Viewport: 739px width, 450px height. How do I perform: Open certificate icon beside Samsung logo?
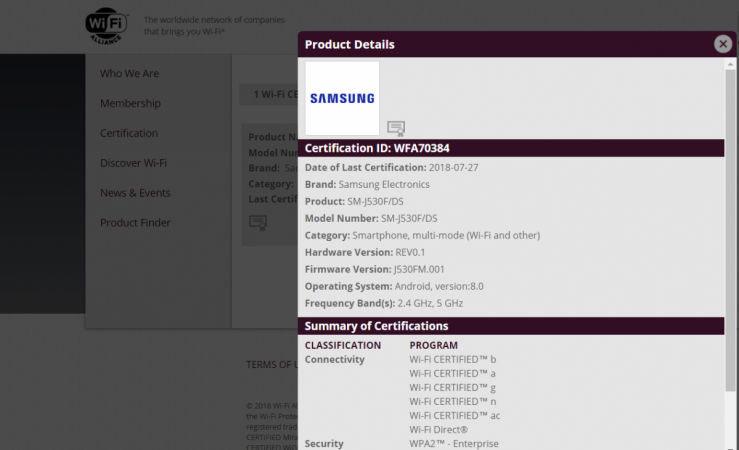click(x=396, y=128)
